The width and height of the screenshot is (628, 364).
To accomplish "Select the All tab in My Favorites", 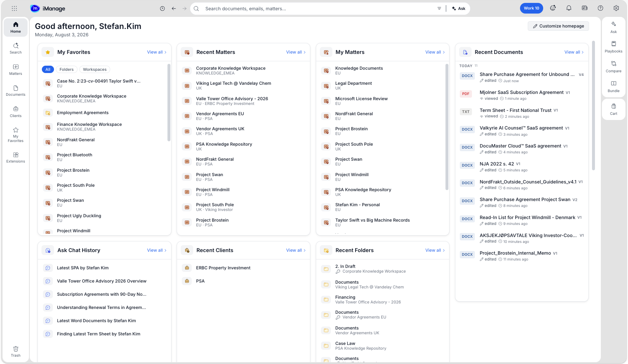I will (48, 69).
